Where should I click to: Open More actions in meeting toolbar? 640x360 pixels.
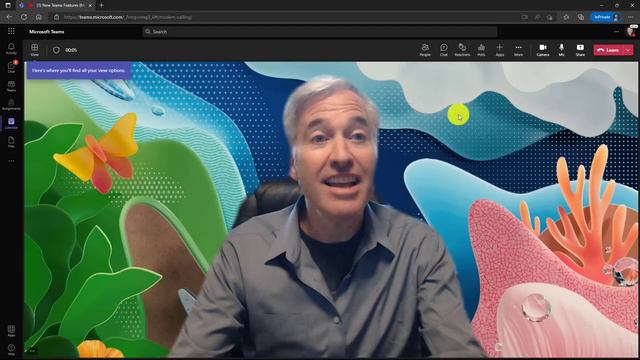click(x=518, y=50)
